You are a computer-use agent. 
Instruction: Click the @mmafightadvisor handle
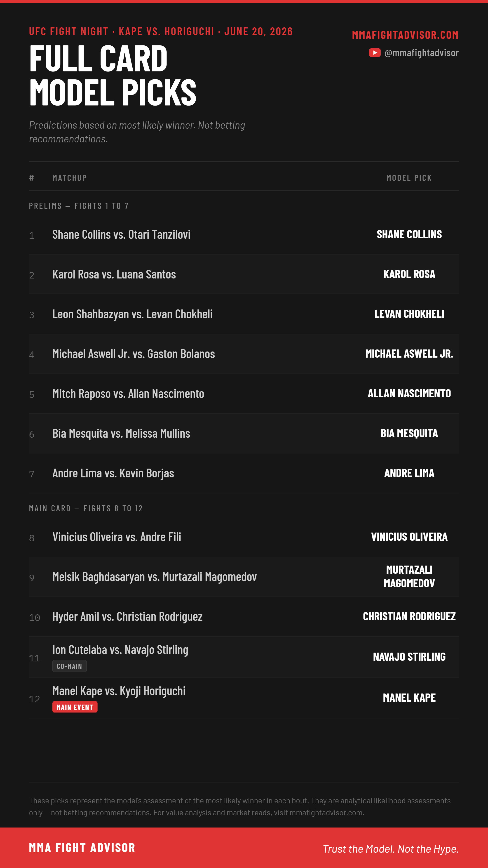[421, 53]
